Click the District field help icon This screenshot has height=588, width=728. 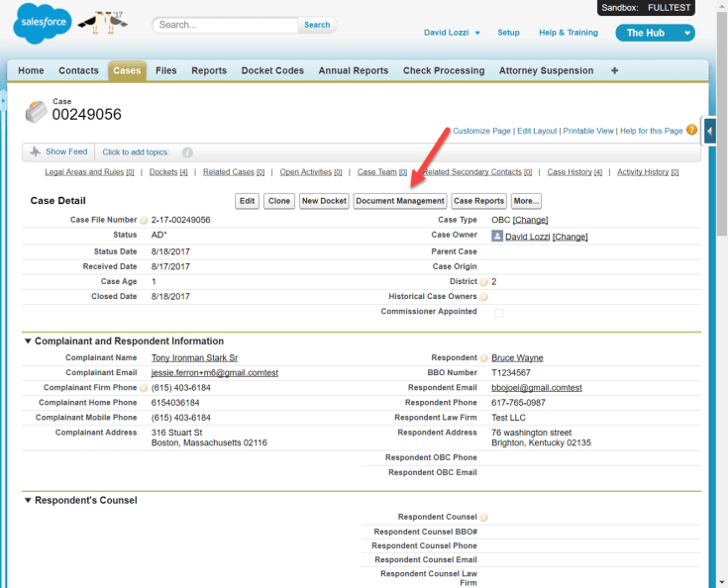483,282
